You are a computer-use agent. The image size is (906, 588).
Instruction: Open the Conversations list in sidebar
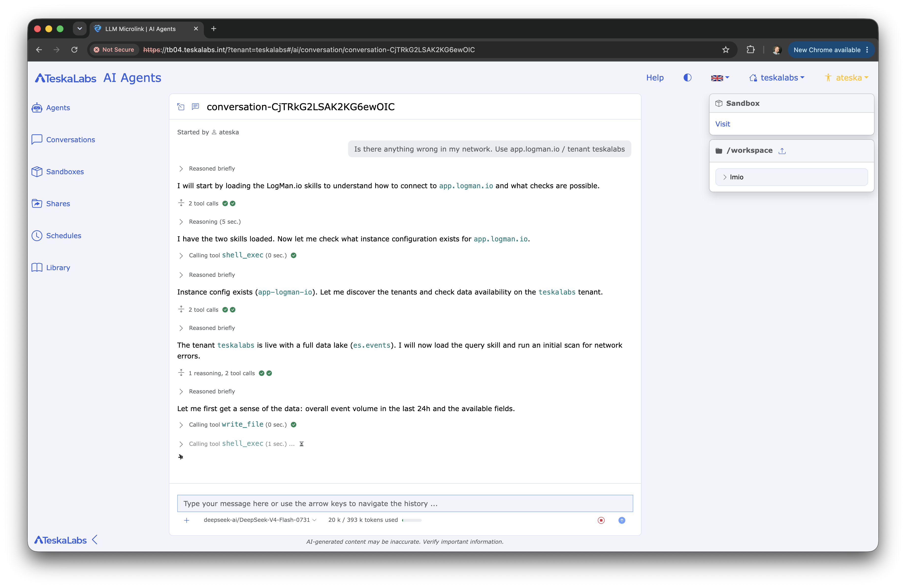64,139
